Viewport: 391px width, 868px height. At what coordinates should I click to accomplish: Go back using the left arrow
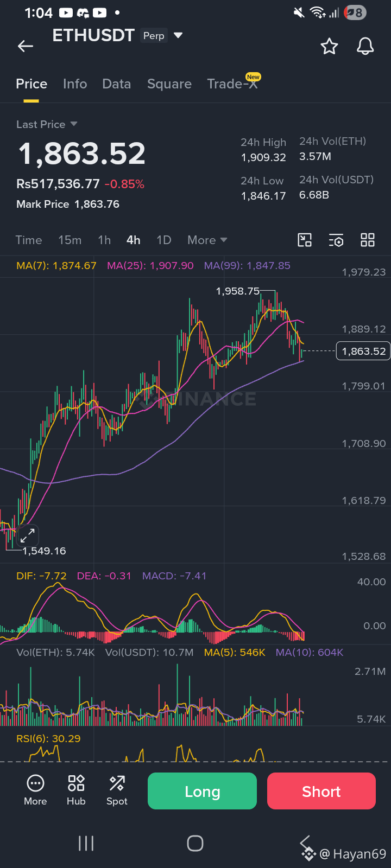coord(26,47)
